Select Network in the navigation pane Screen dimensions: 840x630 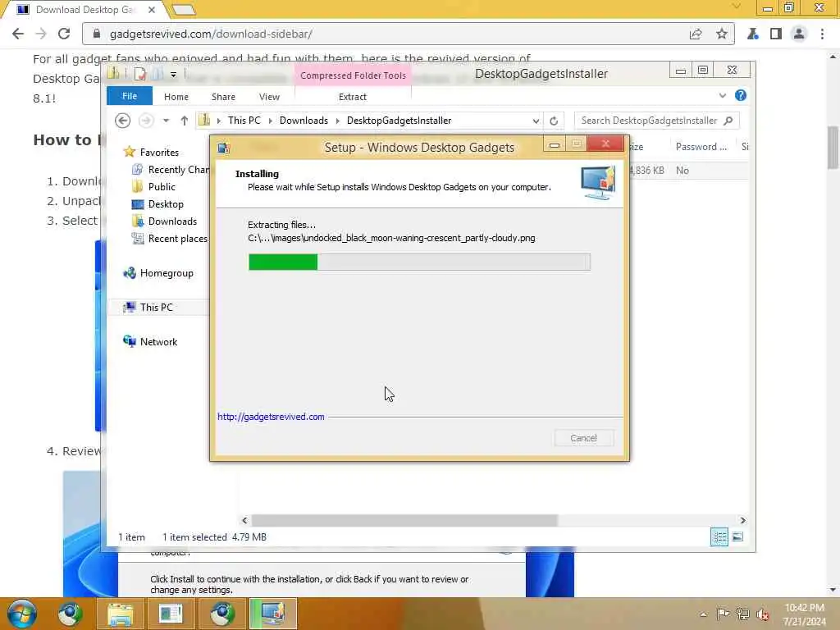158,342
